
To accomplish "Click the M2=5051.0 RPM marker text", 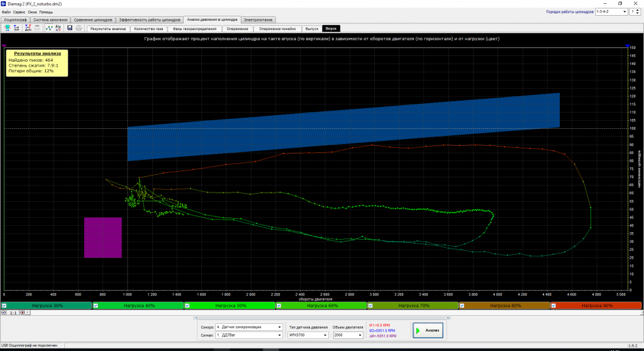I will coord(382,330).
